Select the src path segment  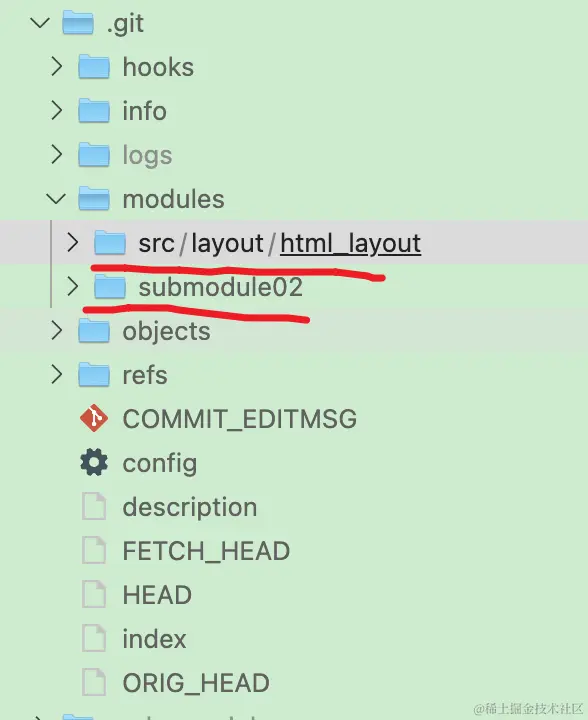pyautogui.click(x=157, y=244)
